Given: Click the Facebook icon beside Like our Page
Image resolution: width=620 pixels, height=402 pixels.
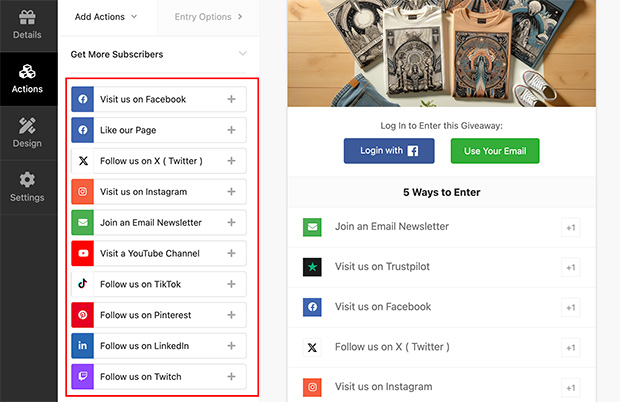Looking at the screenshot, I should pos(83,130).
